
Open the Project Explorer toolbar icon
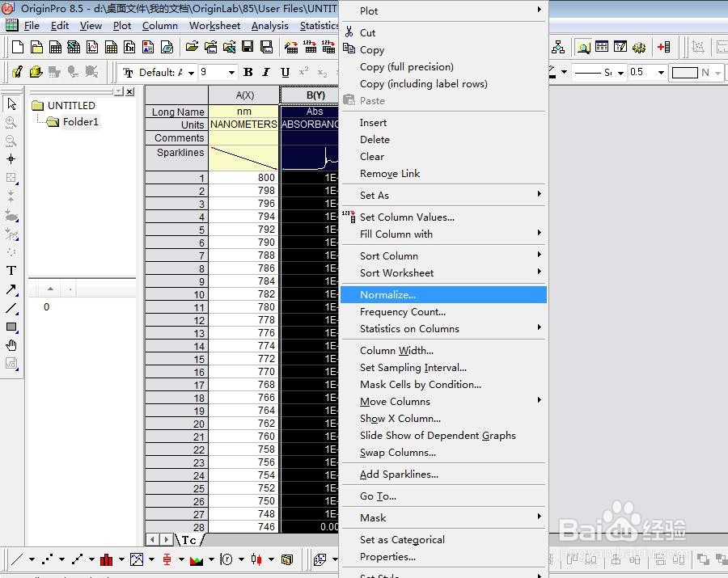coord(583,47)
